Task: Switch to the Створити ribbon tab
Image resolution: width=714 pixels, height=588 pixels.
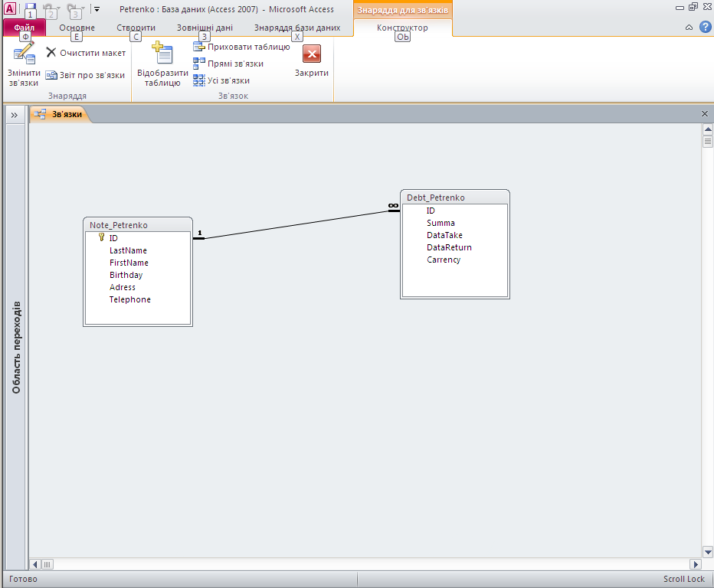Action: click(136, 28)
